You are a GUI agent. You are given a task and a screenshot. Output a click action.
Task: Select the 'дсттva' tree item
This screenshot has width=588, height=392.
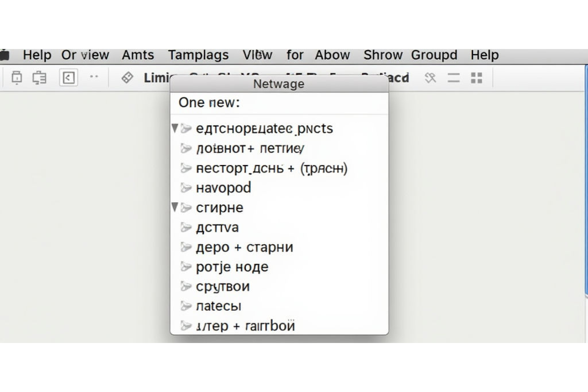click(x=217, y=227)
